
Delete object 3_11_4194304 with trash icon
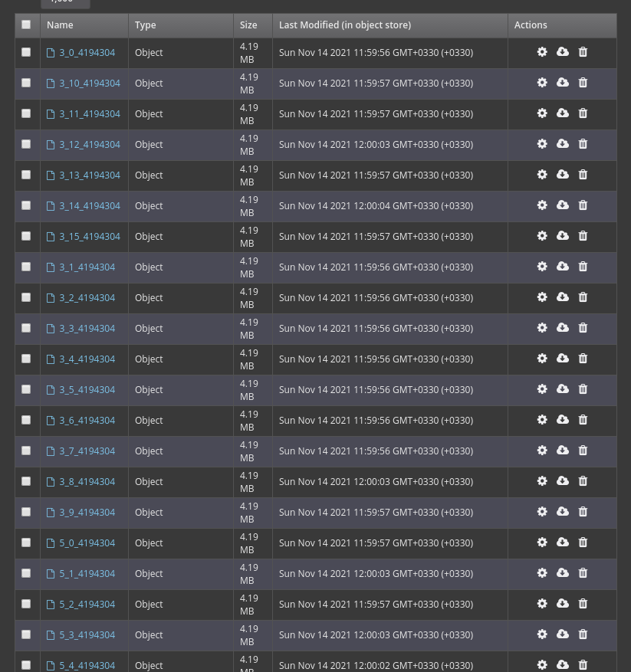(x=583, y=113)
